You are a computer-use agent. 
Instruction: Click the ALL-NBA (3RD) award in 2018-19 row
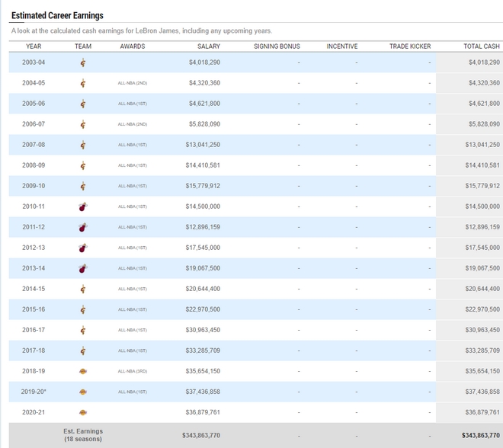click(132, 371)
